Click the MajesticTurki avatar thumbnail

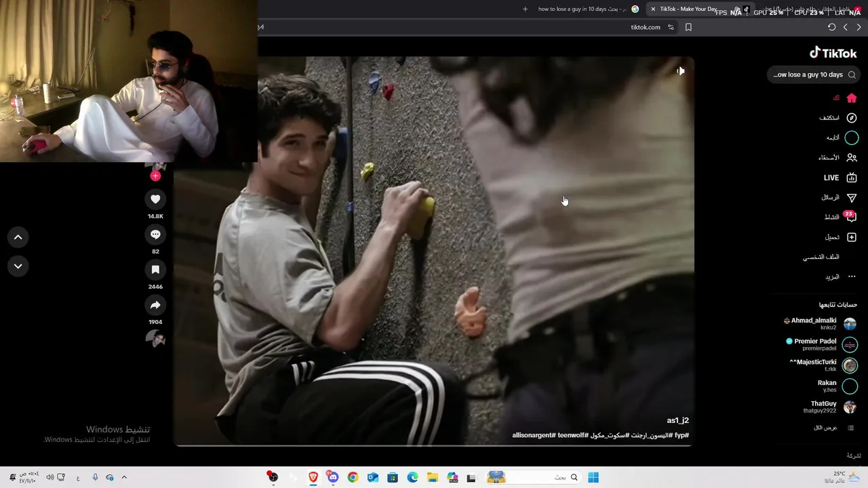850,365
